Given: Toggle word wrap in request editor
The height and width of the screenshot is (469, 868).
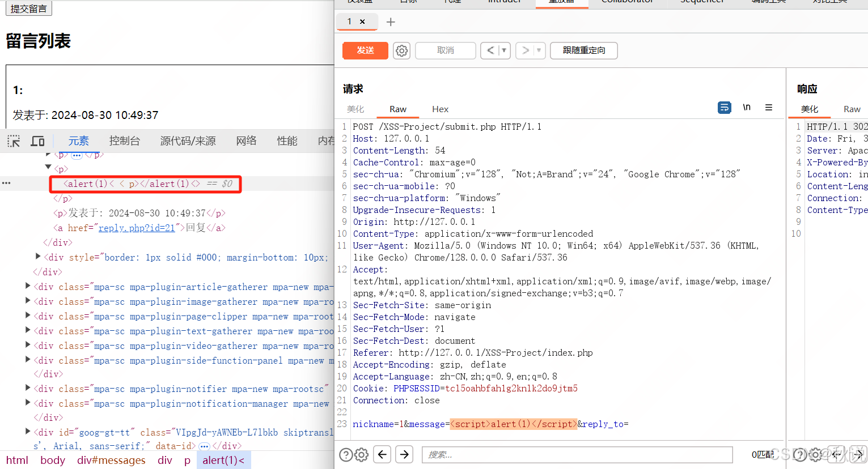Looking at the screenshot, I should pyautogui.click(x=725, y=108).
